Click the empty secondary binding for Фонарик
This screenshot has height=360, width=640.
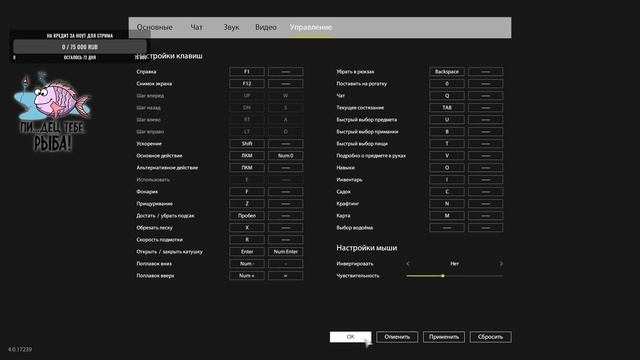286,191
